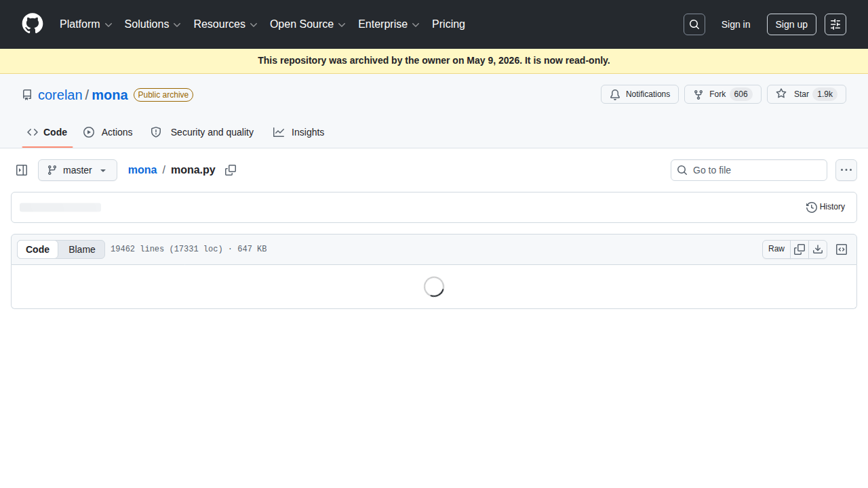Click the Sign in link
The width and height of the screenshot is (868, 488).
[736, 24]
